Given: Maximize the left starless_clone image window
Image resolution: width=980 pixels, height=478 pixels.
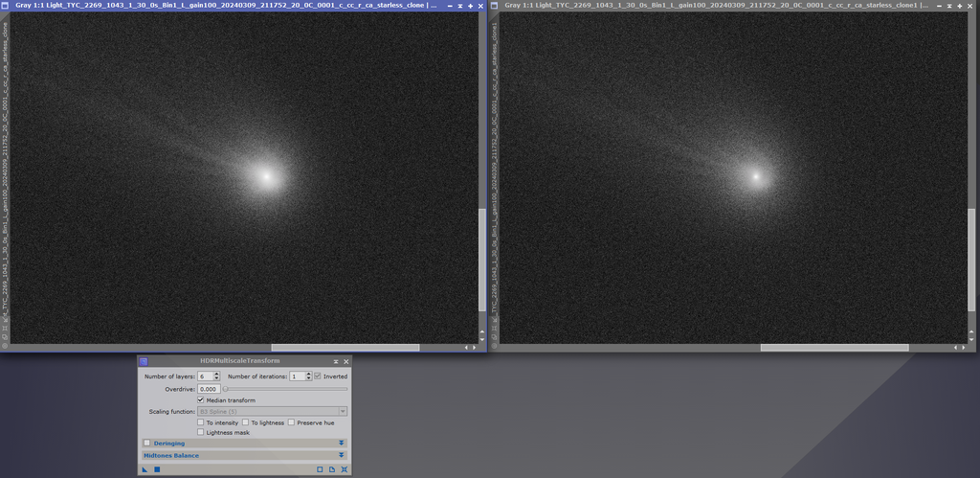Looking at the screenshot, I should (471, 6).
